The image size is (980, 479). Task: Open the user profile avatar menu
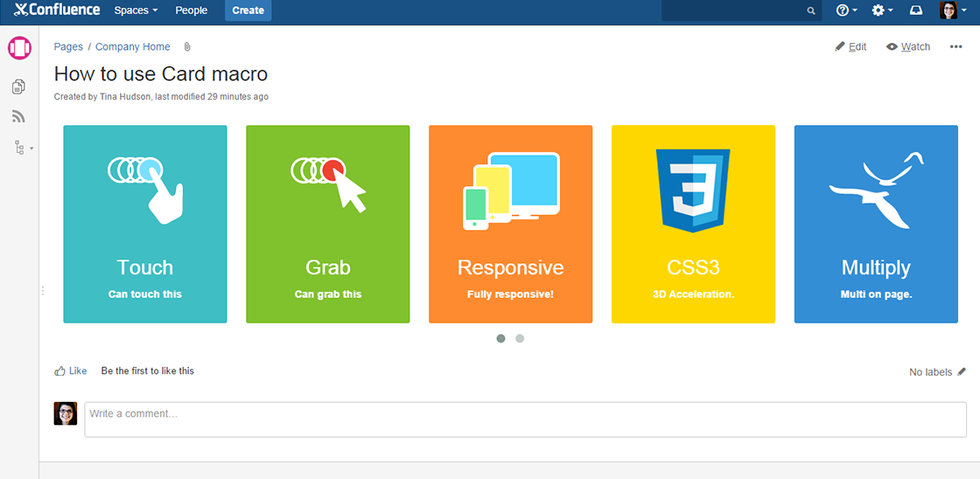tap(953, 10)
